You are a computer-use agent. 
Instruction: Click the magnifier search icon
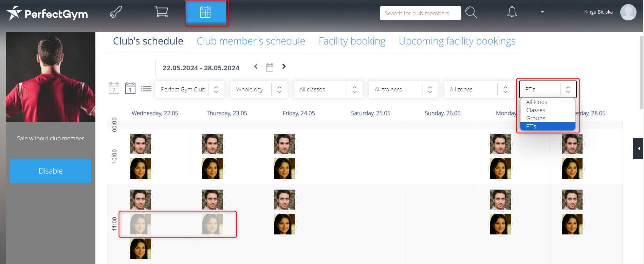471,13
